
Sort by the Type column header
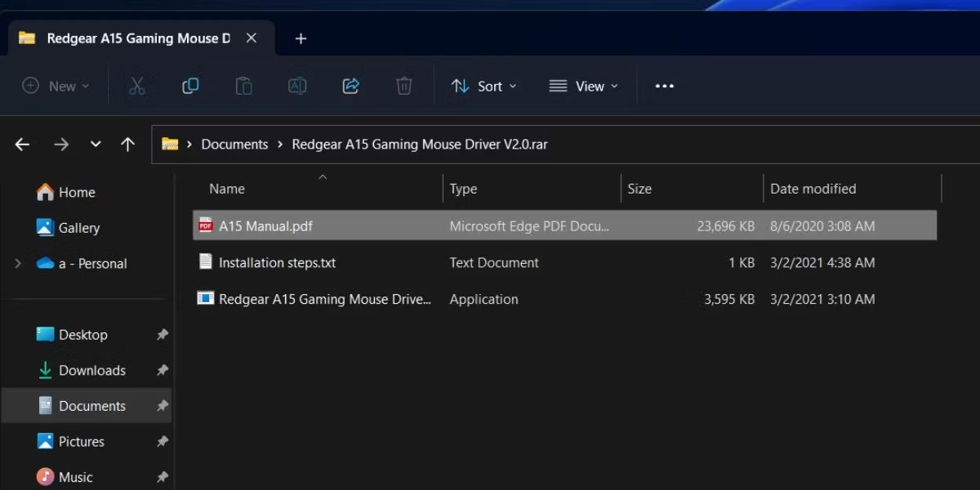[463, 189]
